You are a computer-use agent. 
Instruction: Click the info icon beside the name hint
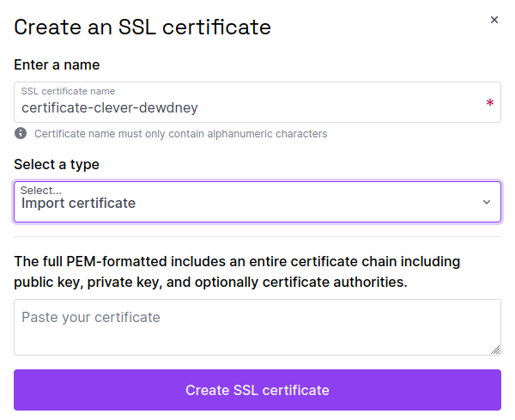click(x=21, y=133)
